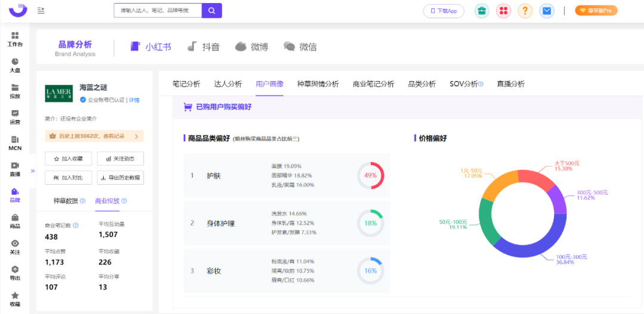Switch to the 商业投放 tab

[x=107, y=201]
